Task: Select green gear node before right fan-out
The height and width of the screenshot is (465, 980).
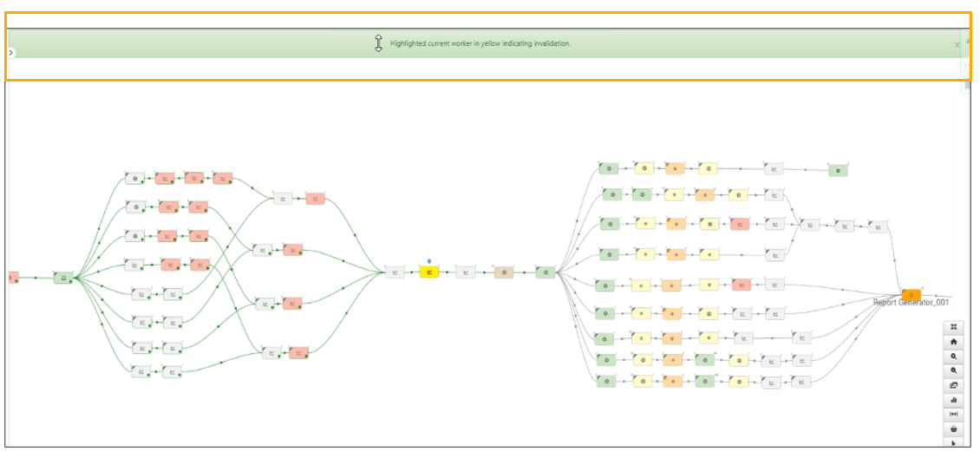Action: tap(545, 272)
